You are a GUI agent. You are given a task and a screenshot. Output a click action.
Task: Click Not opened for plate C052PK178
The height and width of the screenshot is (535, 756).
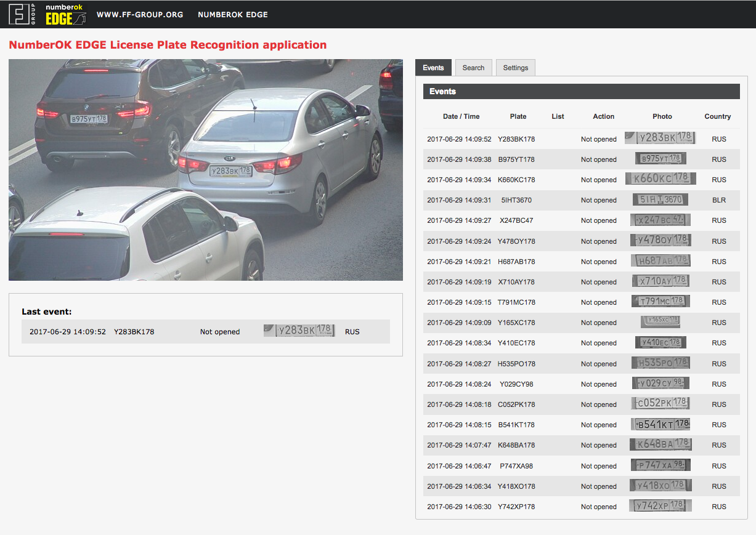[x=599, y=404]
